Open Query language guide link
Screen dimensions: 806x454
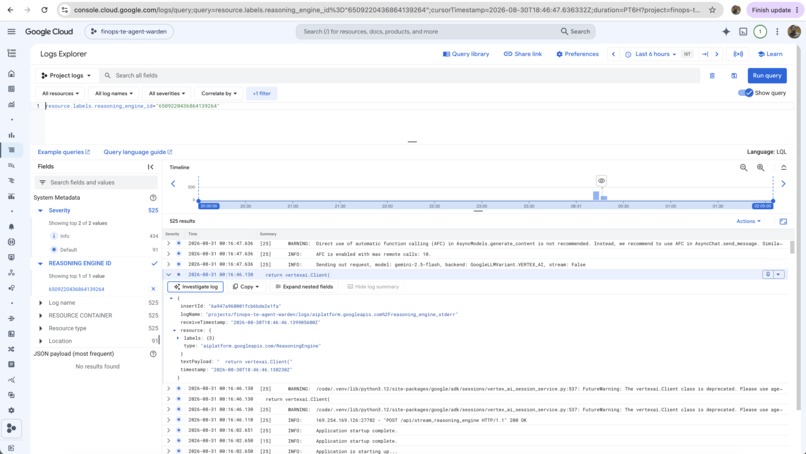138,152
